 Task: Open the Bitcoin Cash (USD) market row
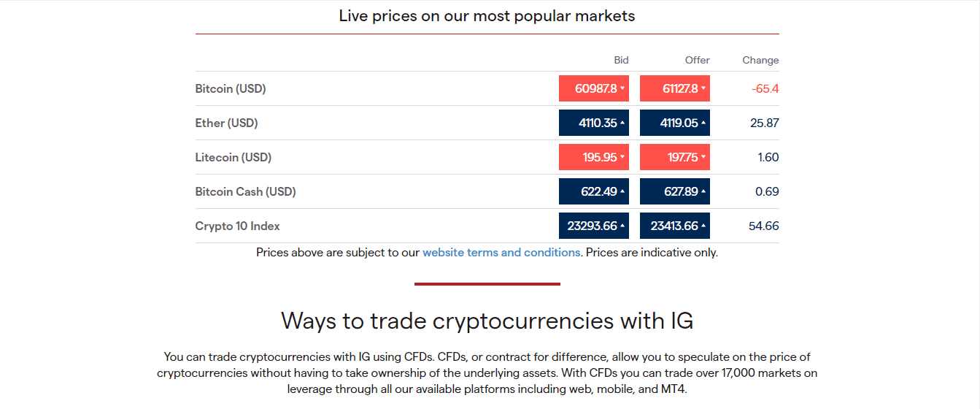[x=487, y=191]
